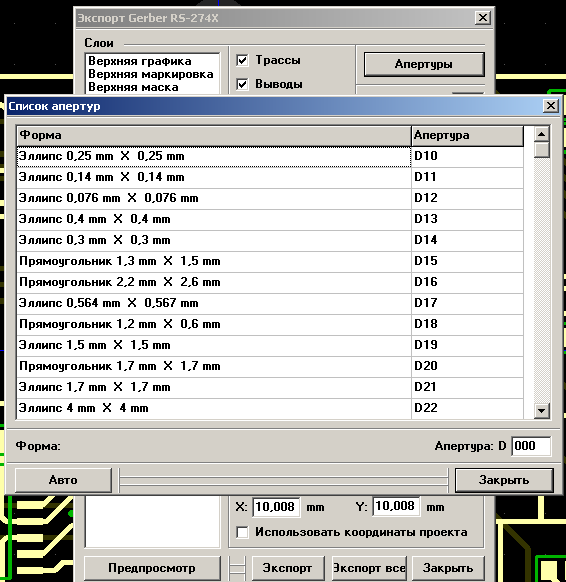The image size is (566, 582).
Task: Click the scrollbar up arrow in aperture list
Action: pos(542,134)
